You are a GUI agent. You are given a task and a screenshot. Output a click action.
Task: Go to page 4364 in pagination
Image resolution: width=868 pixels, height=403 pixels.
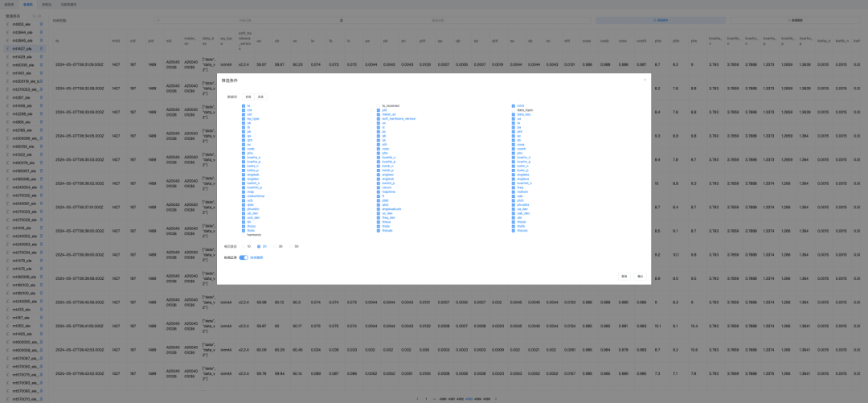(x=477, y=398)
